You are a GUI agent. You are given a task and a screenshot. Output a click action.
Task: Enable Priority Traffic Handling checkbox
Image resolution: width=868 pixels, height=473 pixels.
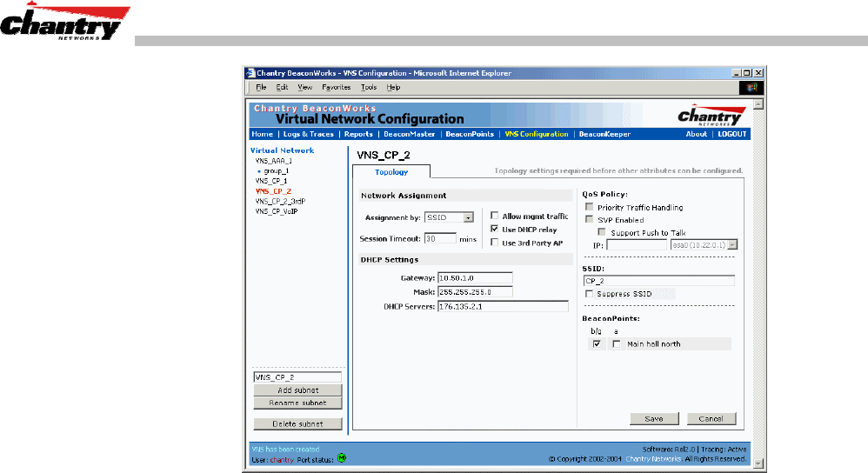pos(590,207)
